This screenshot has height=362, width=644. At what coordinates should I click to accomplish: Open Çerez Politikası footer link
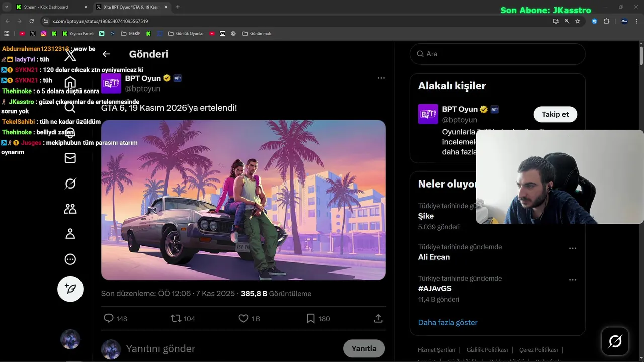pyautogui.click(x=538, y=350)
